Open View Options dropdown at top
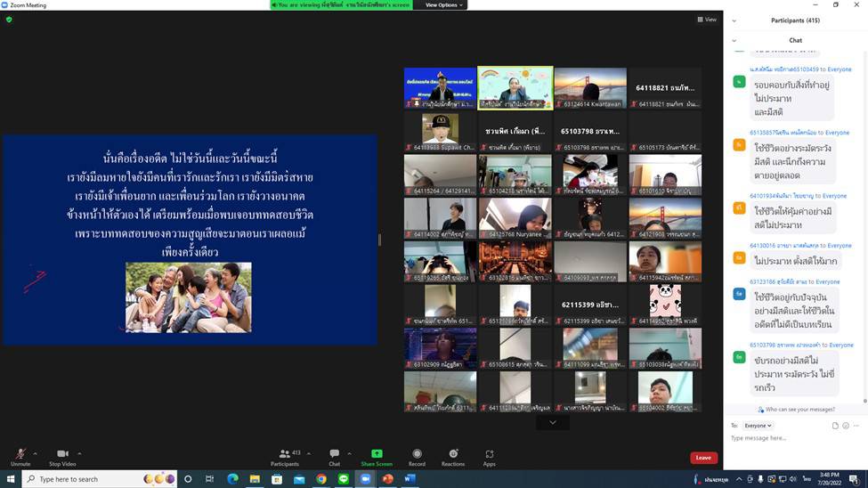Viewport: 868px width, 488px height. pos(443,5)
